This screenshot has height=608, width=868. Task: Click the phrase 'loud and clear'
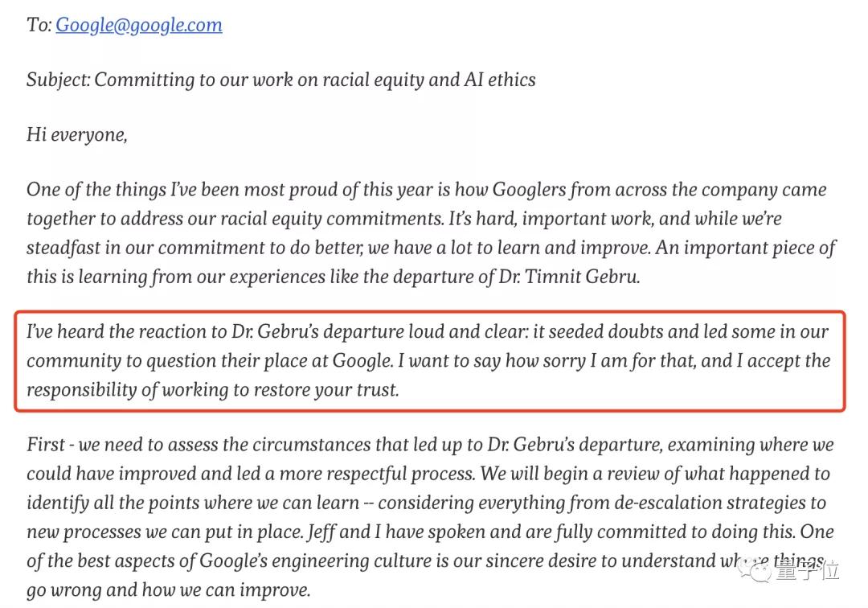tap(465, 331)
